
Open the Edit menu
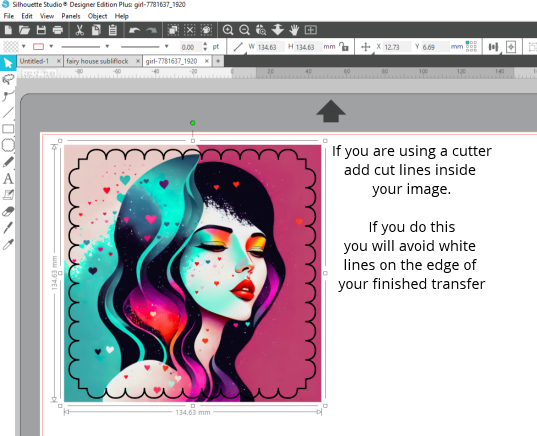click(x=27, y=16)
